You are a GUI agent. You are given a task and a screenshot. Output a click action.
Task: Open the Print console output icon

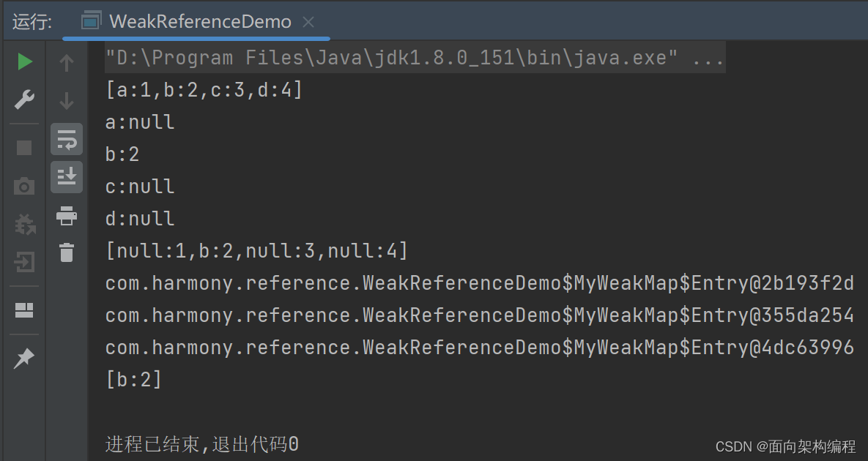(x=67, y=216)
